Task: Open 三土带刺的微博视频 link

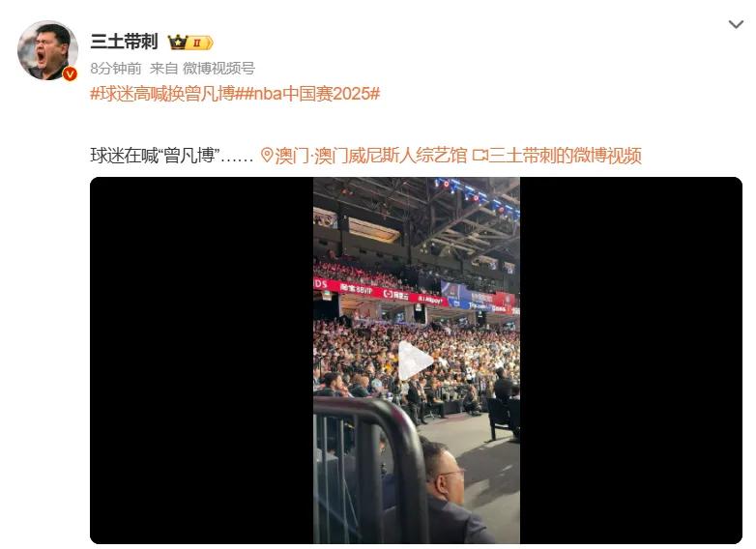Action: coord(565,156)
